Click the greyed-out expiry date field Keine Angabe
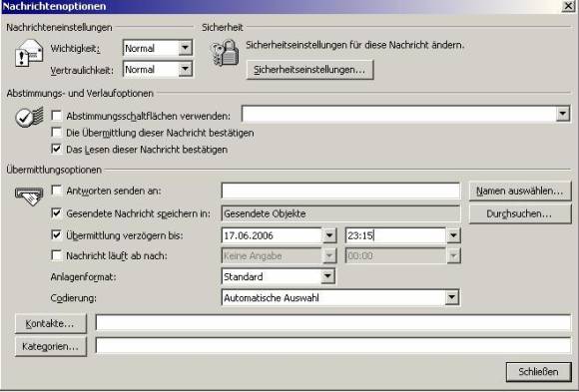This screenshot has width=579, height=392. [x=273, y=255]
